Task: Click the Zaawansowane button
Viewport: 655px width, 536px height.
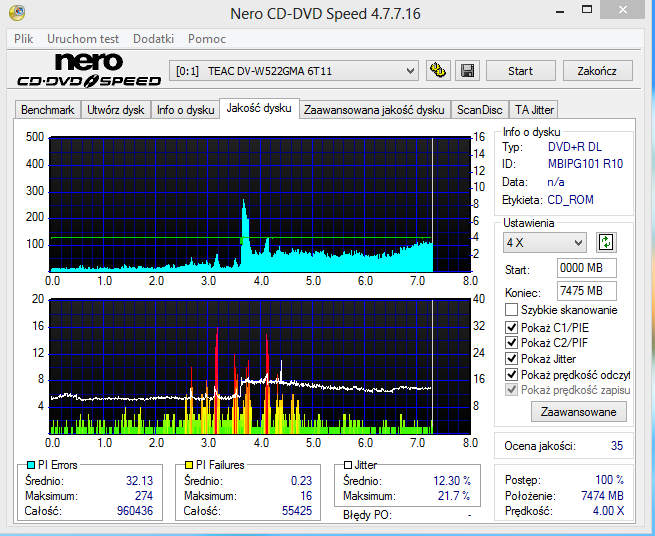Action: [x=579, y=412]
